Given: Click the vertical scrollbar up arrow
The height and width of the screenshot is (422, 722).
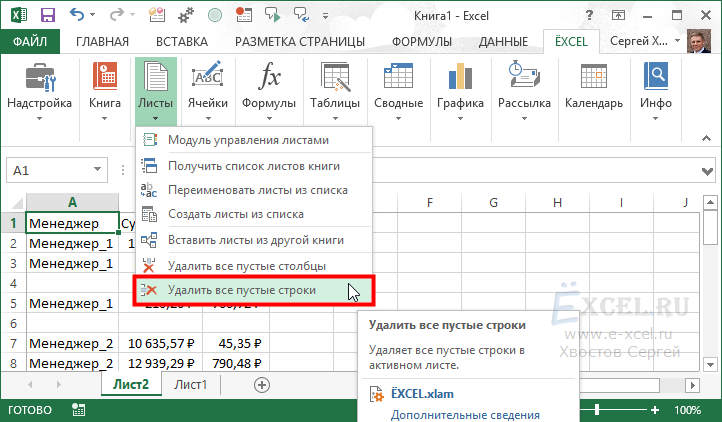Looking at the screenshot, I should (710, 202).
